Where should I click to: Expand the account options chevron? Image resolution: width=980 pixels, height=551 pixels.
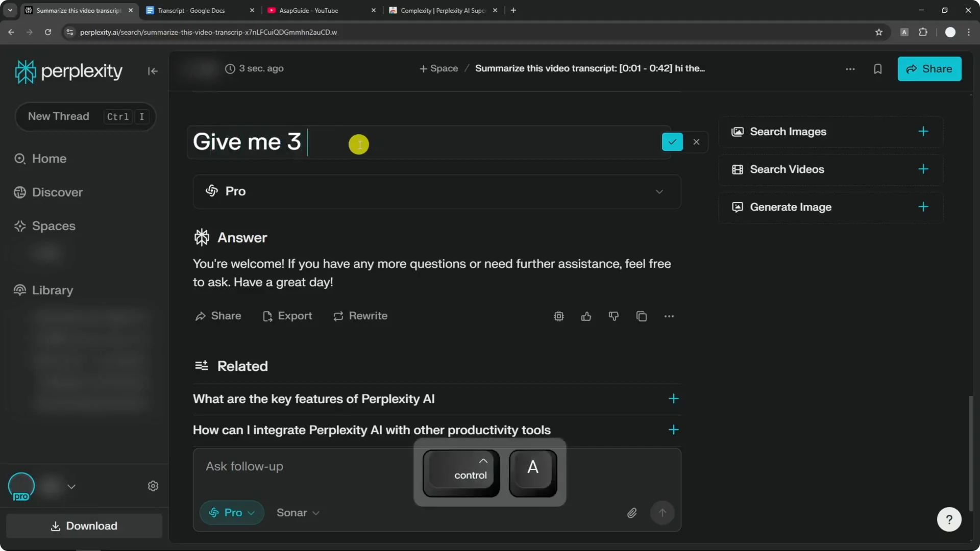point(71,486)
